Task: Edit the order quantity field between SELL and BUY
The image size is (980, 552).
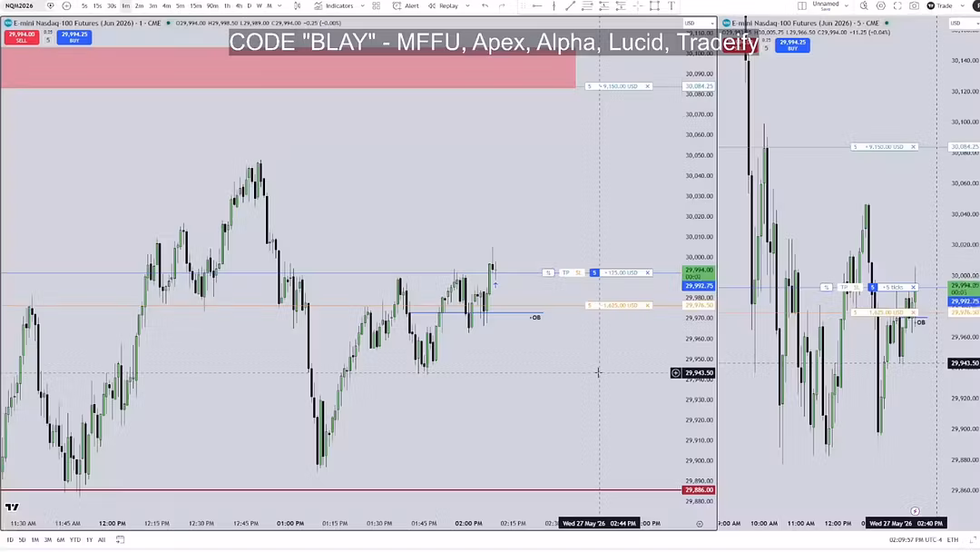Action: 47,40
